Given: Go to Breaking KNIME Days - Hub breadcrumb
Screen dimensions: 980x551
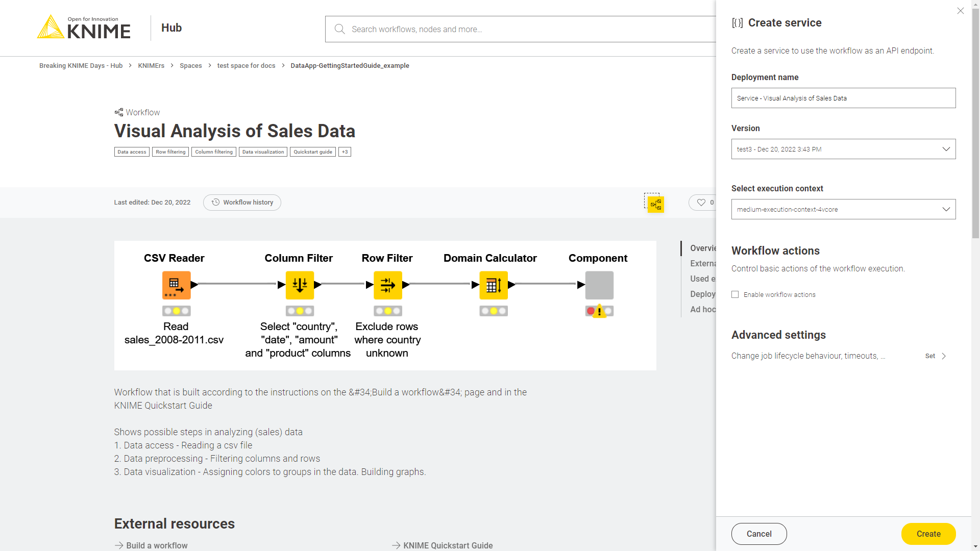Looking at the screenshot, I should click(81, 65).
